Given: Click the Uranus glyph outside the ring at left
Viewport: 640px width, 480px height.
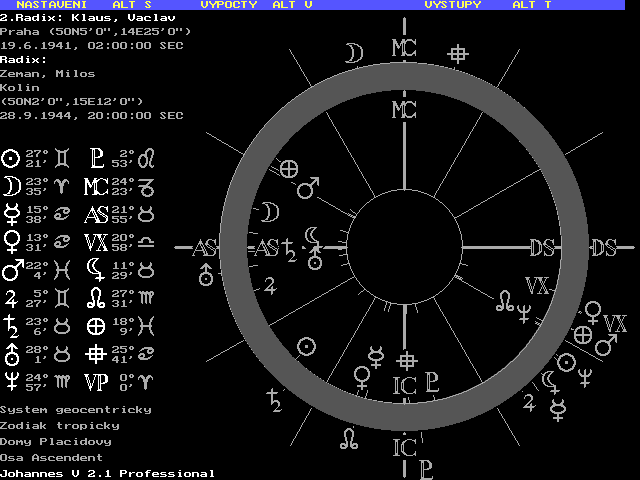Looking at the screenshot, I should (x=206, y=274).
